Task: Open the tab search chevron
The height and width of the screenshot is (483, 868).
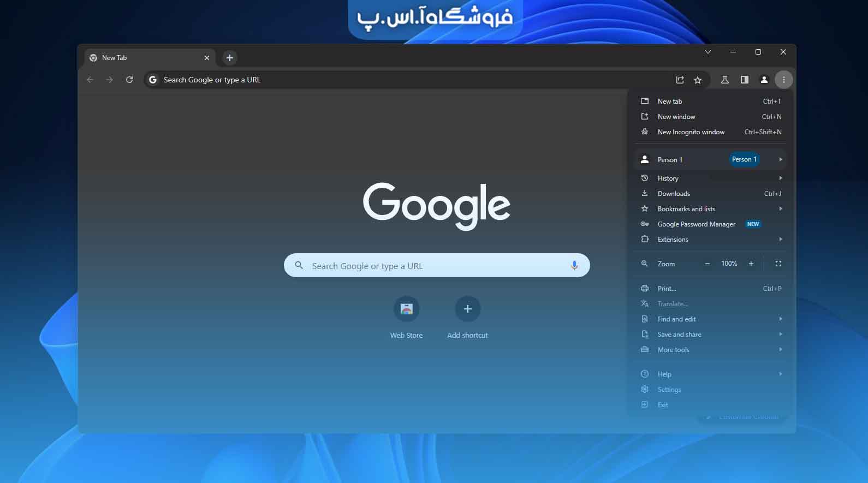Action: [x=708, y=52]
